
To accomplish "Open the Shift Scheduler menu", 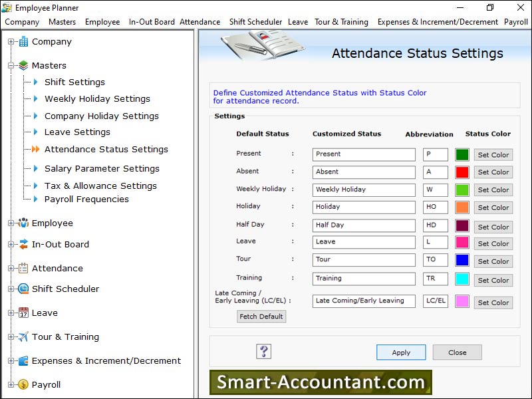I will pos(255,22).
